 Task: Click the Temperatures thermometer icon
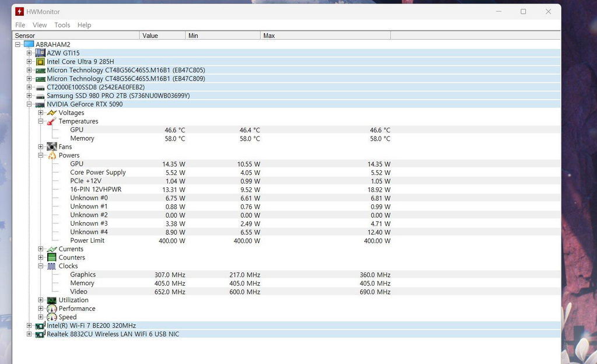coord(52,121)
